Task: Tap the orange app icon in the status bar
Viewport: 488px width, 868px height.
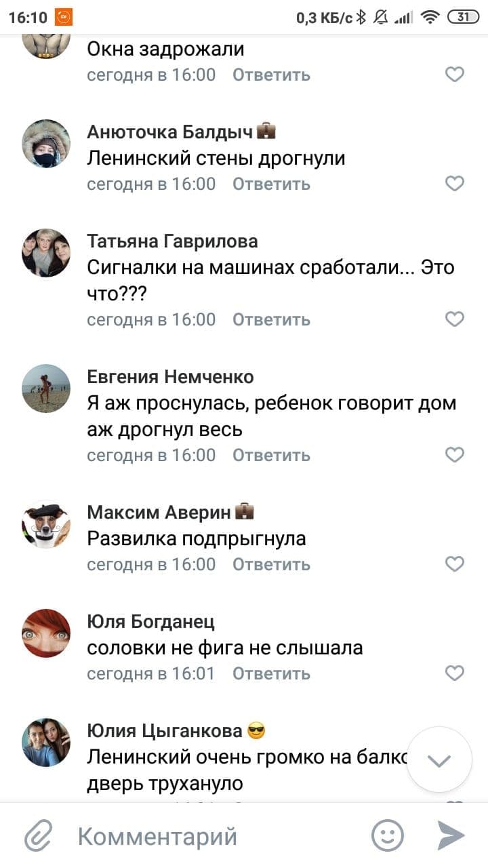Action: coord(63,17)
